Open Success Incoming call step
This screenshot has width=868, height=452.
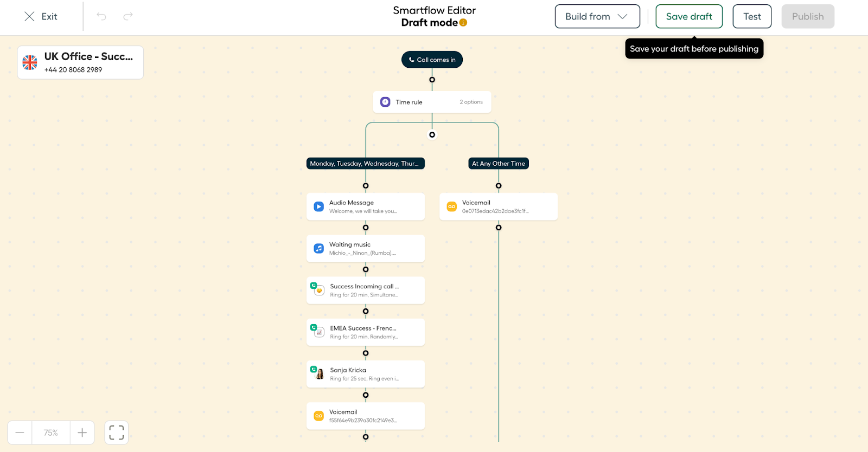coord(366,290)
